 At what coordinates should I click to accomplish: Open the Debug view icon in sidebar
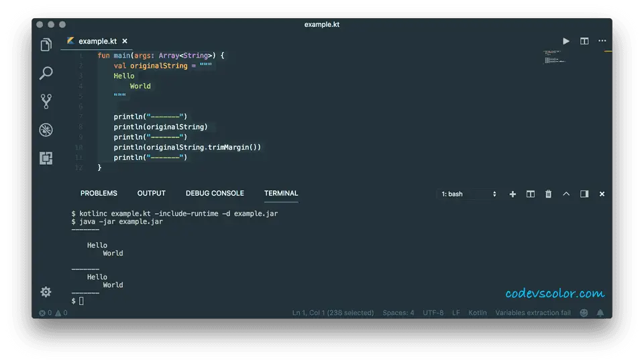pos(46,130)
